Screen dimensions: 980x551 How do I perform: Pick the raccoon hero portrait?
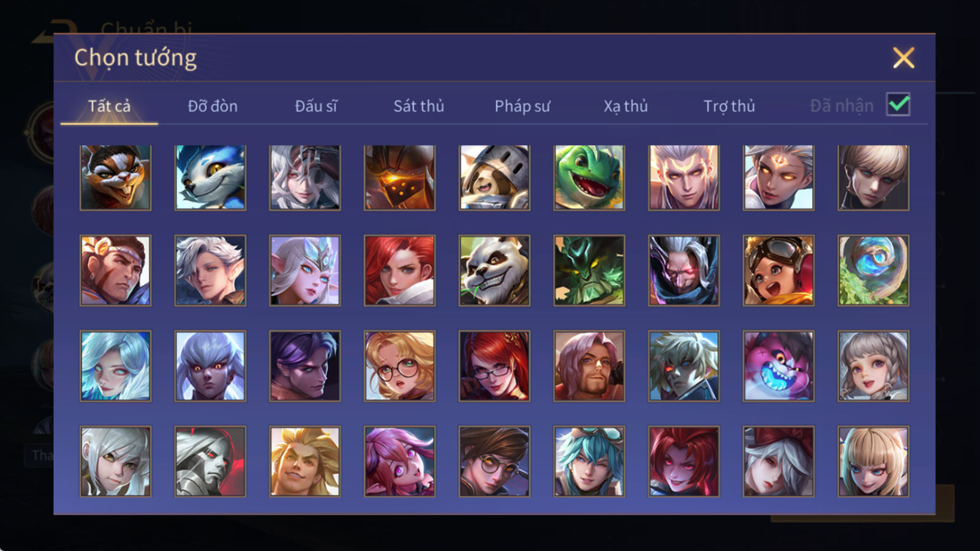click(115, 178)
